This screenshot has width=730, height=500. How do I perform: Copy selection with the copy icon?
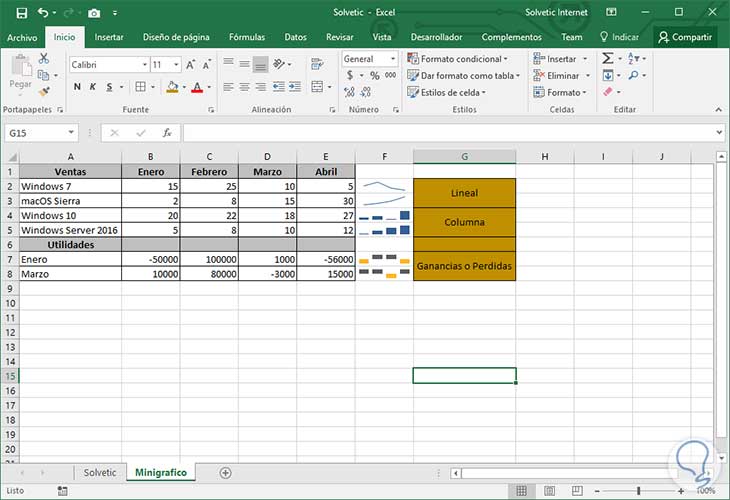pyautogui.click(x=43, y=75)
